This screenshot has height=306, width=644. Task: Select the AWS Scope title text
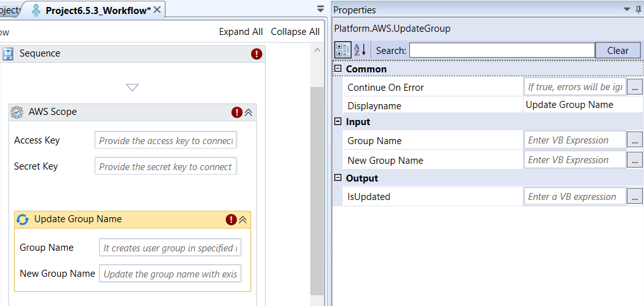click(53, 112)
